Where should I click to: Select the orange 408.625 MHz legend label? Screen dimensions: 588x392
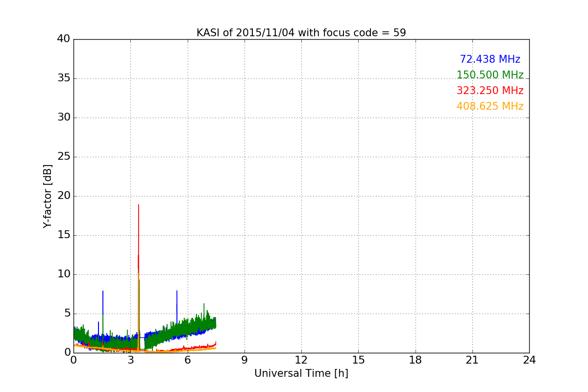click(490, 106)
